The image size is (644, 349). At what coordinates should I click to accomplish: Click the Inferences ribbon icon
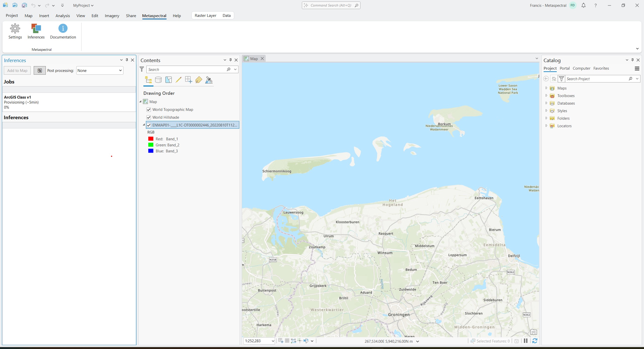(x=36, y=29)
